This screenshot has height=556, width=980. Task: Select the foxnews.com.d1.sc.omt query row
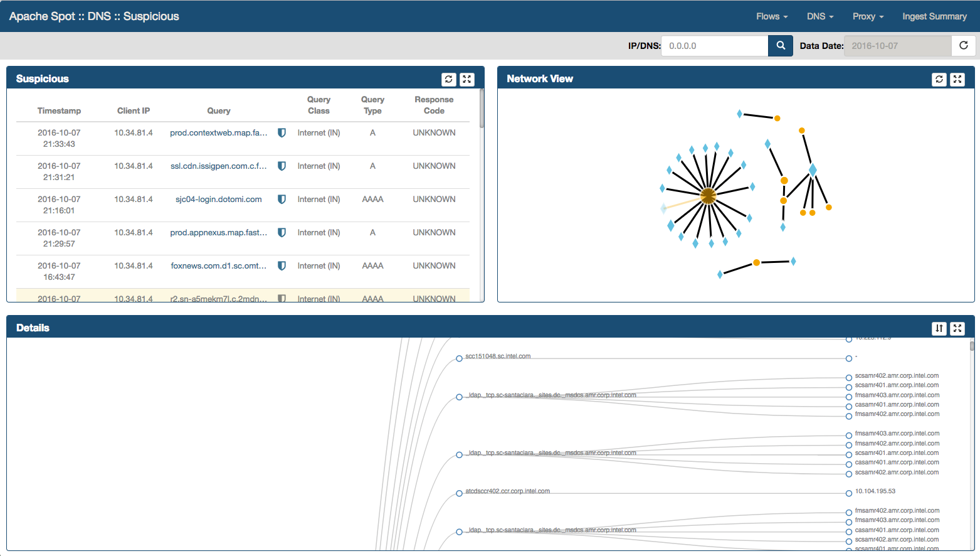pos(218,266)
